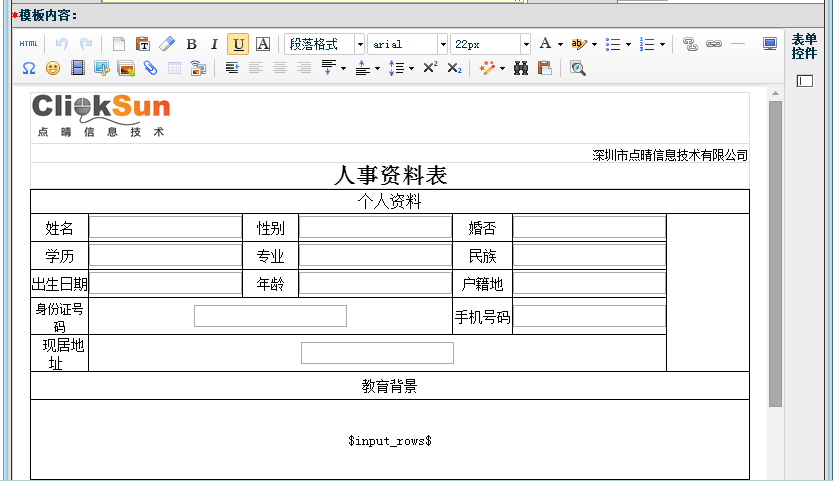Image resolution: width=833 pixels, height=481 pixels.
Task: Toggle italic formatting
Action: [x=214, y=44]
